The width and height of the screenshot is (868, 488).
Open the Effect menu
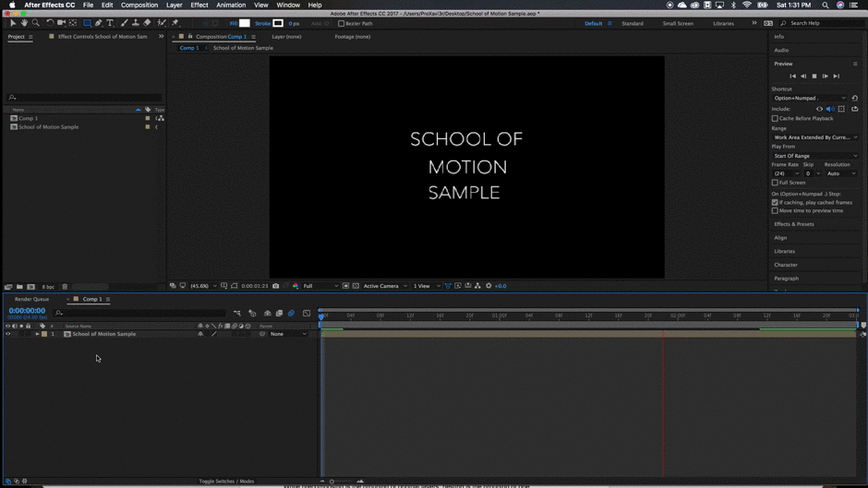(199, 5)
